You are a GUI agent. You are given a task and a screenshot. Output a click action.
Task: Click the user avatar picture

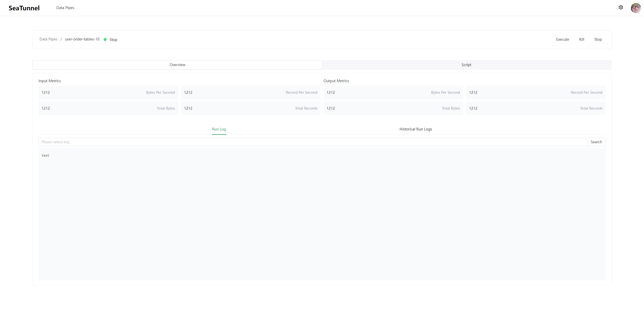(x=636, y=8)
